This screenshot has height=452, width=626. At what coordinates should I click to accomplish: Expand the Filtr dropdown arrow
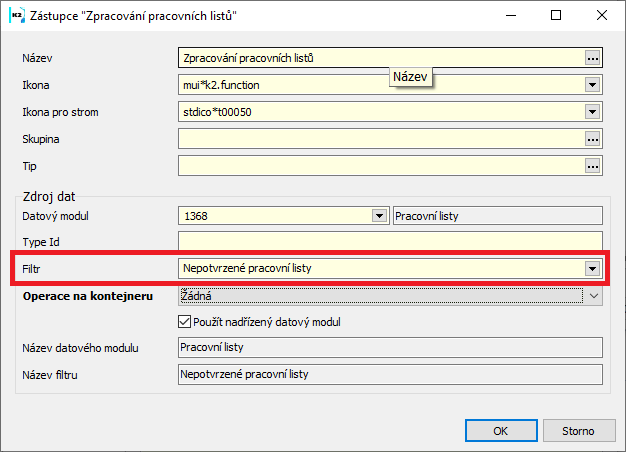[593, 268]
